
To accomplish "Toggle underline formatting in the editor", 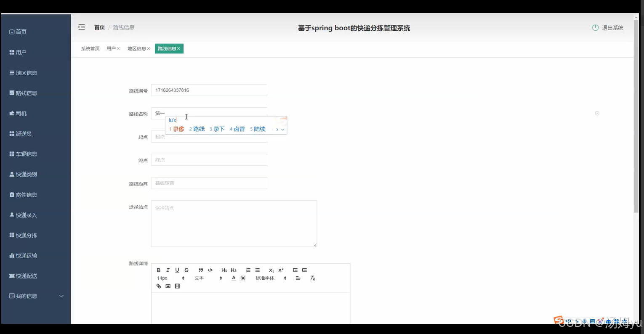I will 177,270.
